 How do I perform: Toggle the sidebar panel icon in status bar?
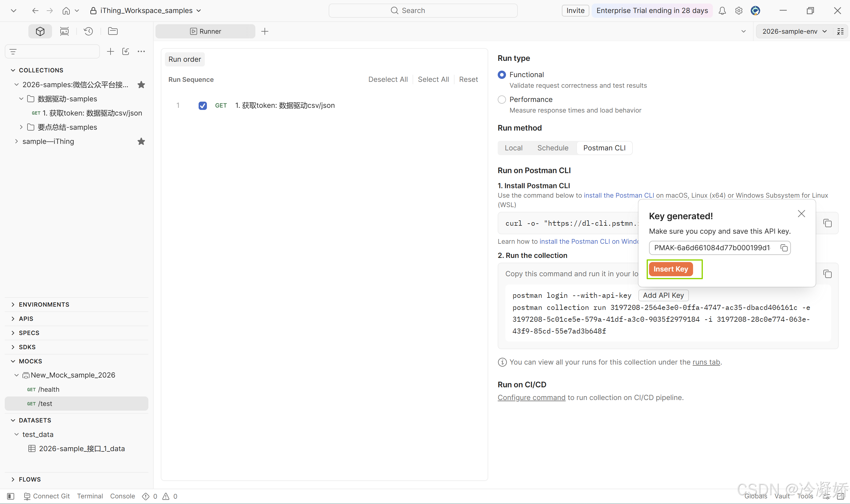pyautogui.click(x=11, y=496)
